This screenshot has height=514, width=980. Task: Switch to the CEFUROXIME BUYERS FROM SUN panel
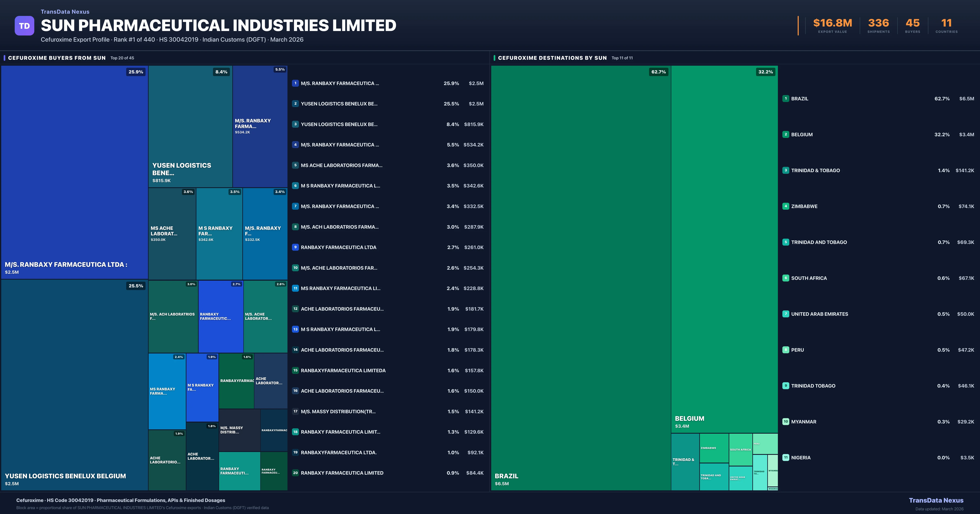(57, 58)
